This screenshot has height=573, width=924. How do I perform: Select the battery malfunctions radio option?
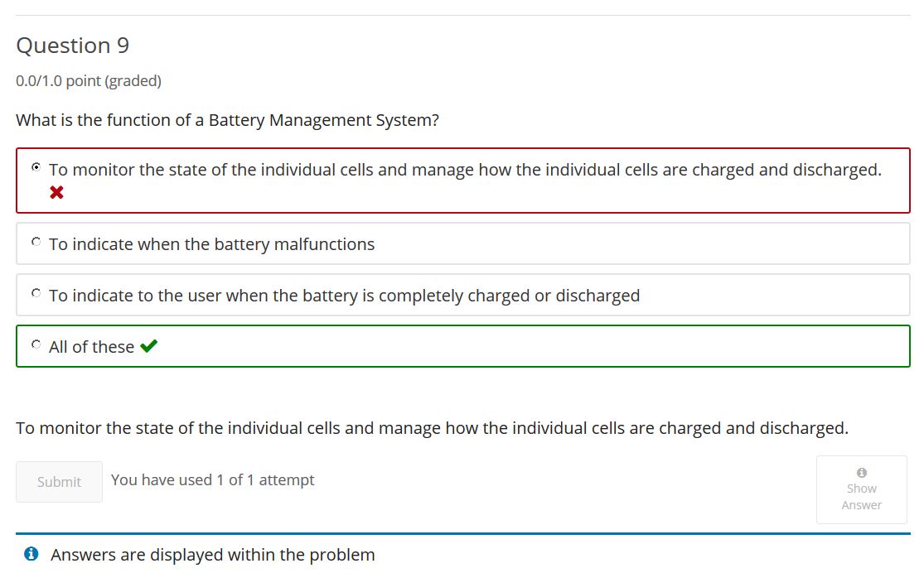pyautogui.click(x=36, y=242)
